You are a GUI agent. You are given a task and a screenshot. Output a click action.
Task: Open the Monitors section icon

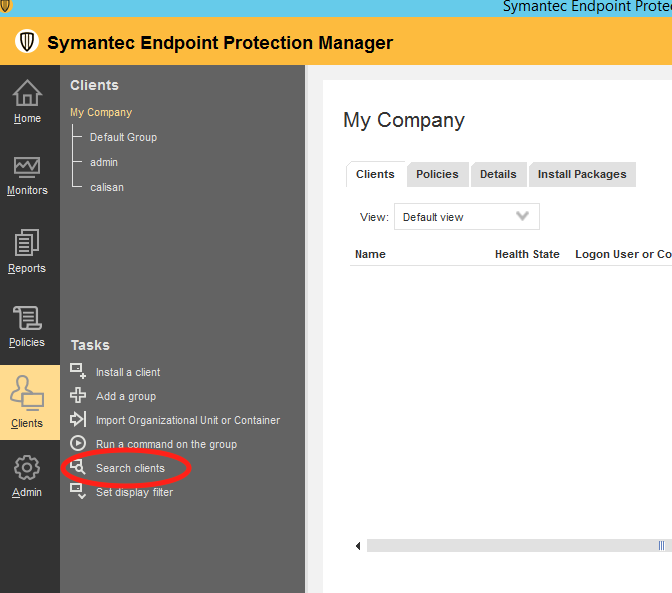pos(27,166)
